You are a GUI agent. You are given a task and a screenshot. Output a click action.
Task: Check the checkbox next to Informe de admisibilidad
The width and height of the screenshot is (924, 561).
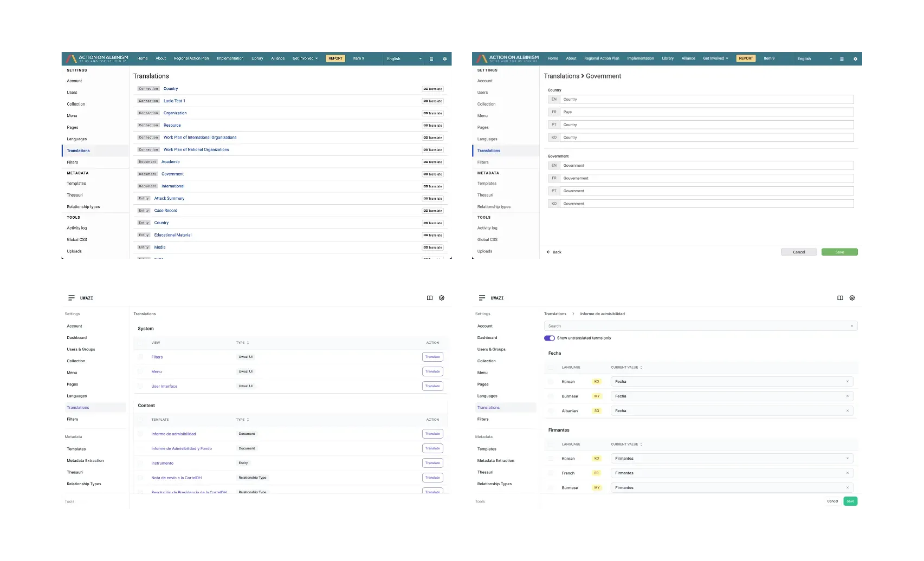140,433
